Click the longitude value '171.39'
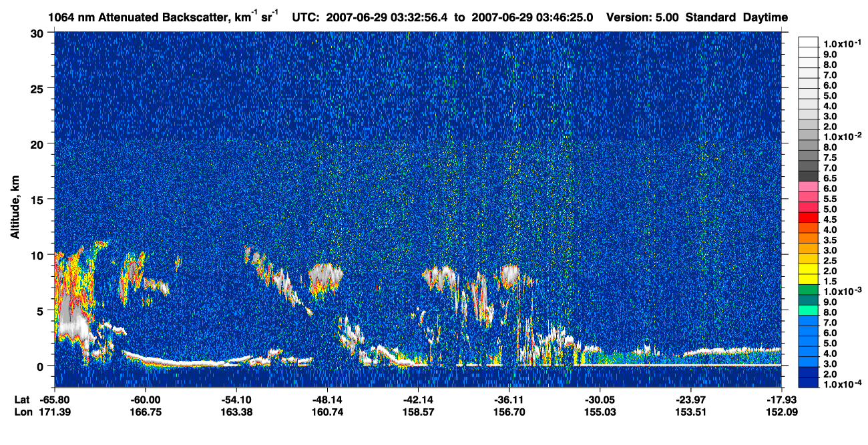Viewport: 868px width, 445px height. coord(54,412)
